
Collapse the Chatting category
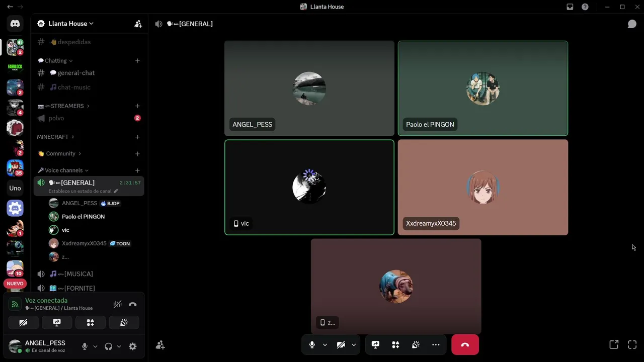55,61
